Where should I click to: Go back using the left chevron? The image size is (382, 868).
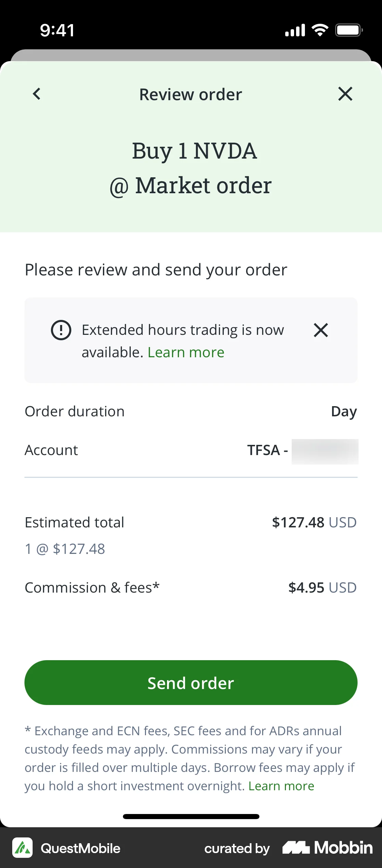[x=37, y=94]
